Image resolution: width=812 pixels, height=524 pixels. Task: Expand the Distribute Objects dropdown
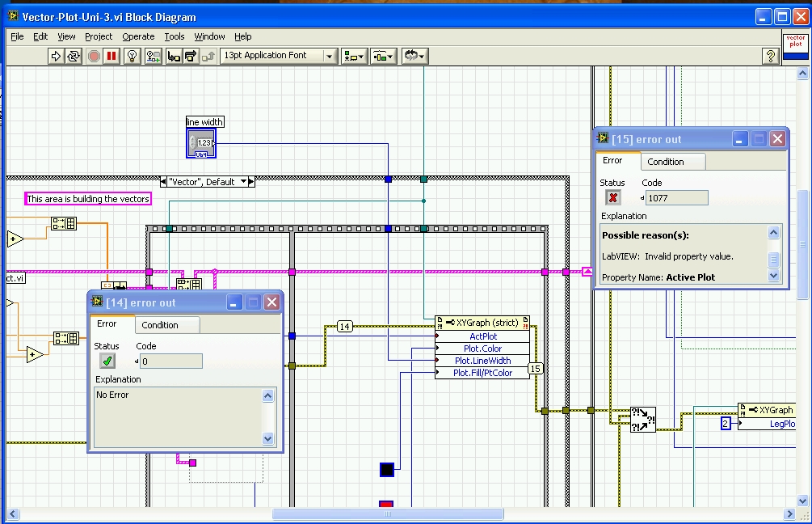click(x=383, y=56)
